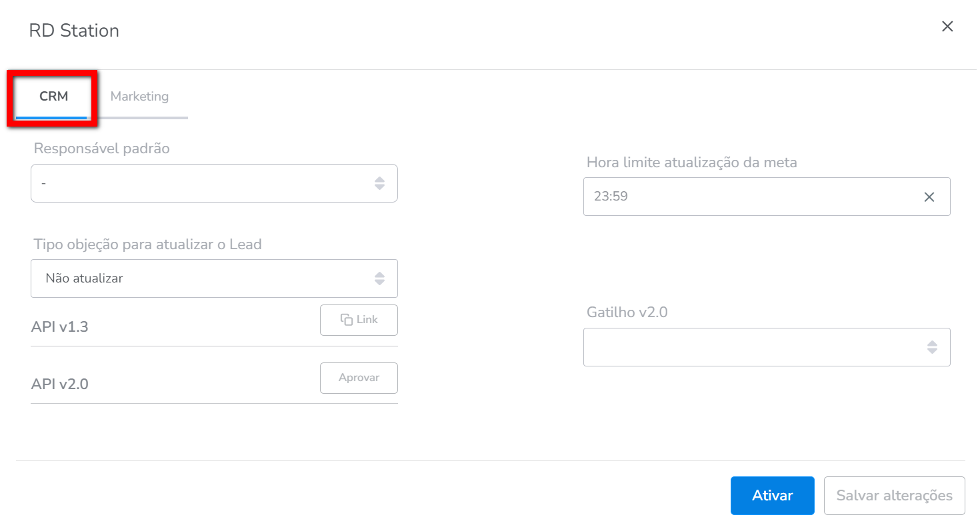Screen dimensions: 980x529
Task: Open the Marketing tab
Action: point(139,97)
